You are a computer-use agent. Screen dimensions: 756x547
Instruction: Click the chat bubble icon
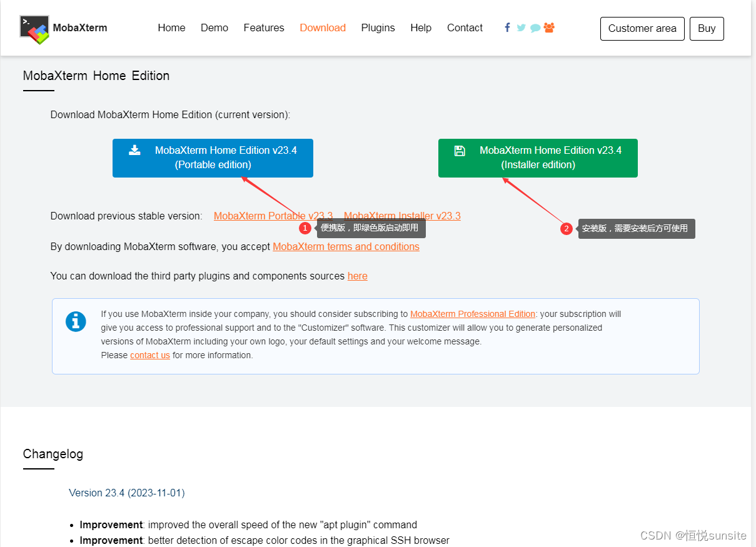click(x=535, y=28)
